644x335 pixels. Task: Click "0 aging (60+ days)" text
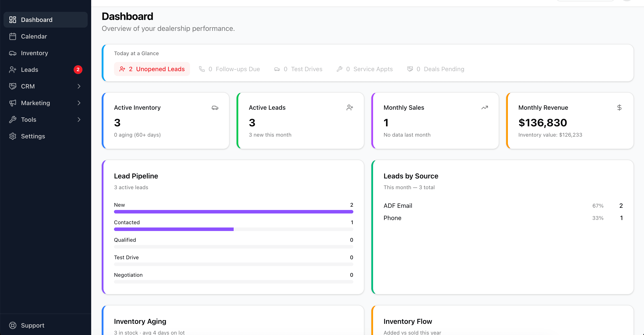137,135
